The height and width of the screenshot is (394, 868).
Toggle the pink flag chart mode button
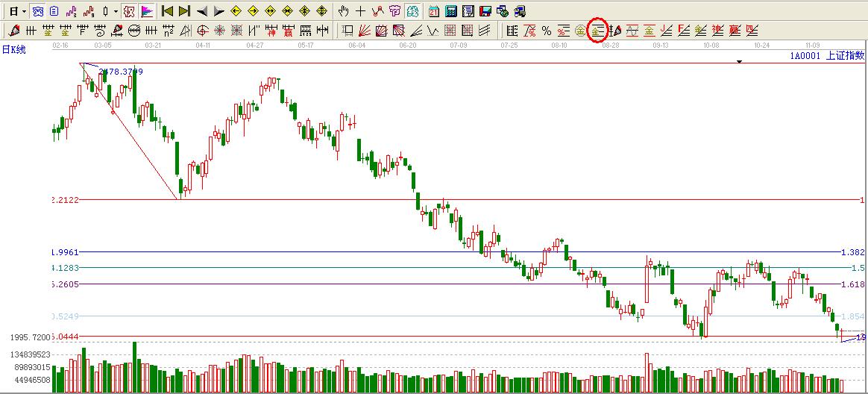147,11
